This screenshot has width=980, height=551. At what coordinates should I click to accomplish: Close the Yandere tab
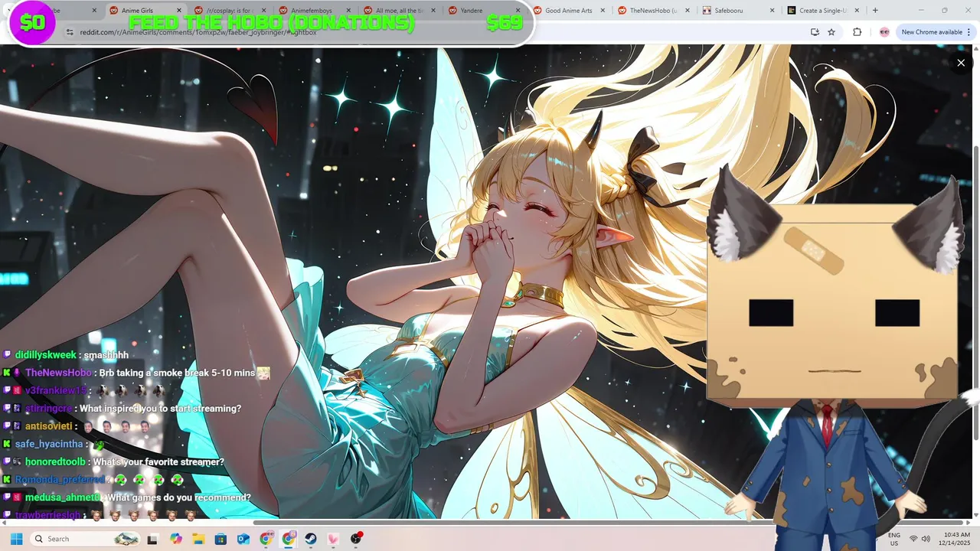(518, 11)
